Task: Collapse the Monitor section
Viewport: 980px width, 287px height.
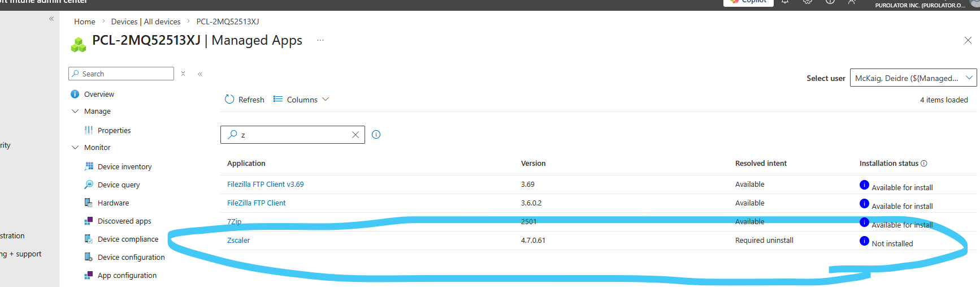Action: pyautogui.click(x=75, y=148)
